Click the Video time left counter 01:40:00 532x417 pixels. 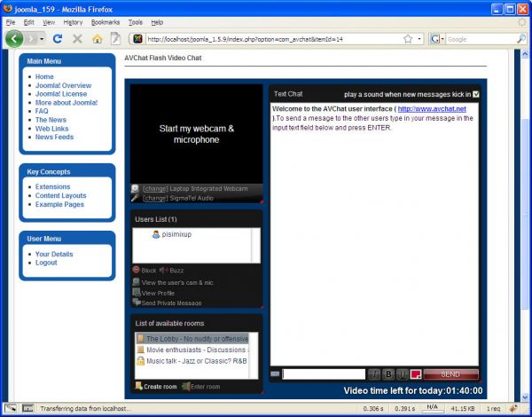(413, 390)
